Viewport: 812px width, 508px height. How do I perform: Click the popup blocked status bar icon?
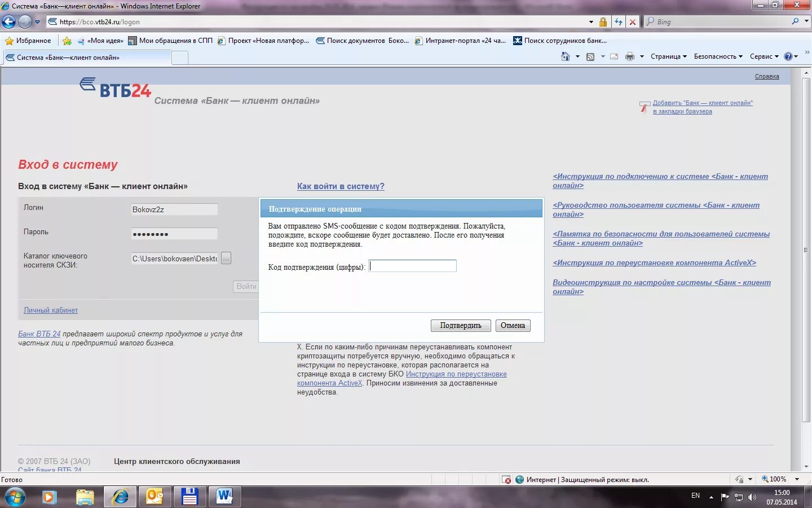(x=507, y=480)
